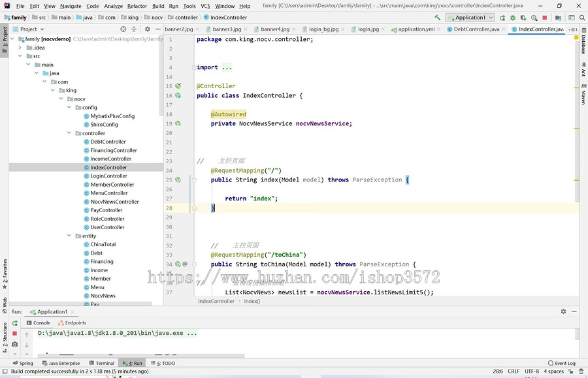Click the Debug bug icon in toolbar
The image size is (588, 378).
click(x=513, y=18)
